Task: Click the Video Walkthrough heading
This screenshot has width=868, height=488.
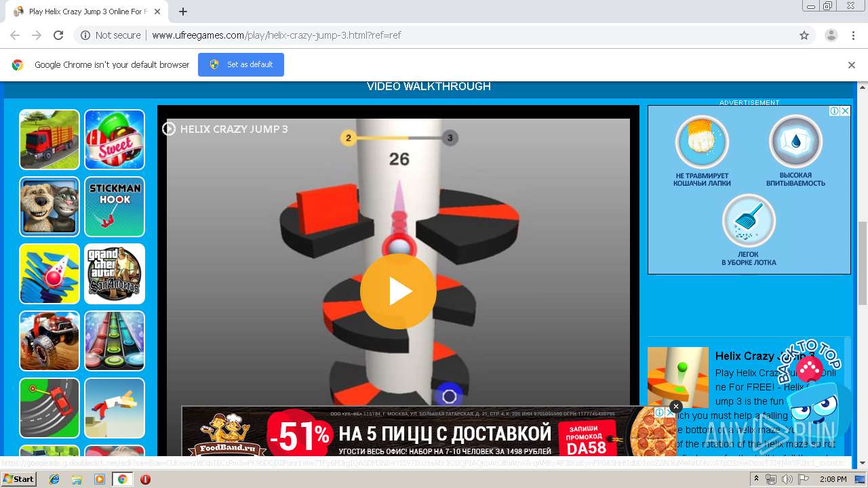Action: coord(429,86)
